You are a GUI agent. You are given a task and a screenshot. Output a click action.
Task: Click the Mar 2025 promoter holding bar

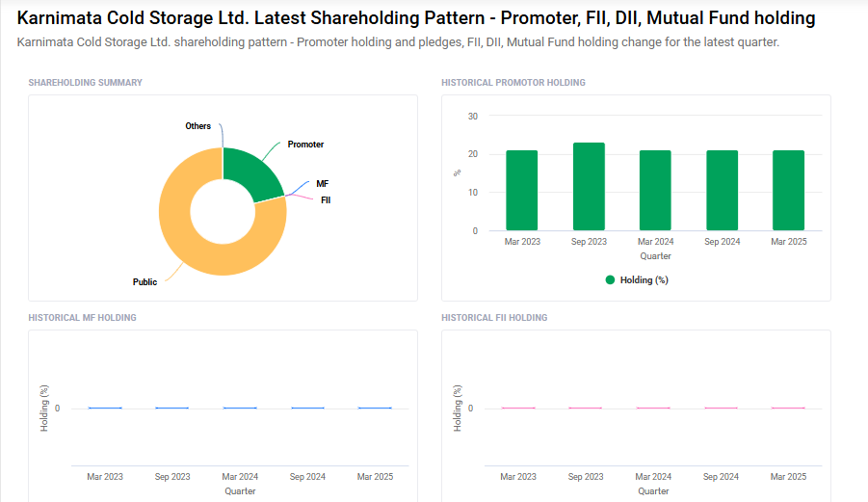pyautogui.click(x=788, y=191)
